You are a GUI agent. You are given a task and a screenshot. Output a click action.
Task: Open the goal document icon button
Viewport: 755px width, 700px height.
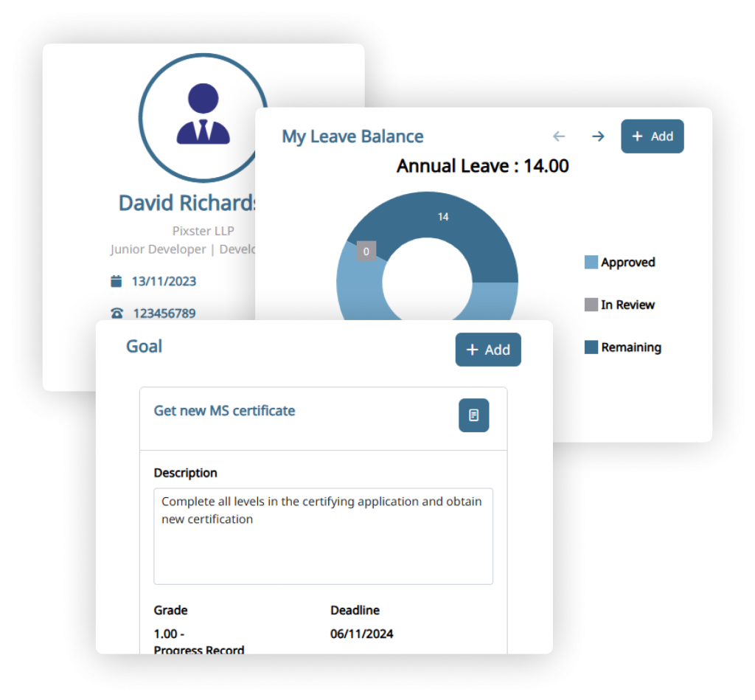473,415
